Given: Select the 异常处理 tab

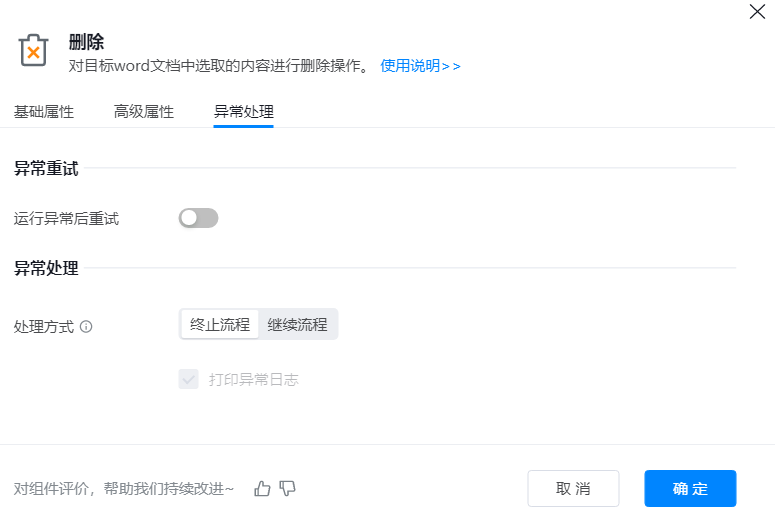Looking at the screenshot, I should pos(244,112).
